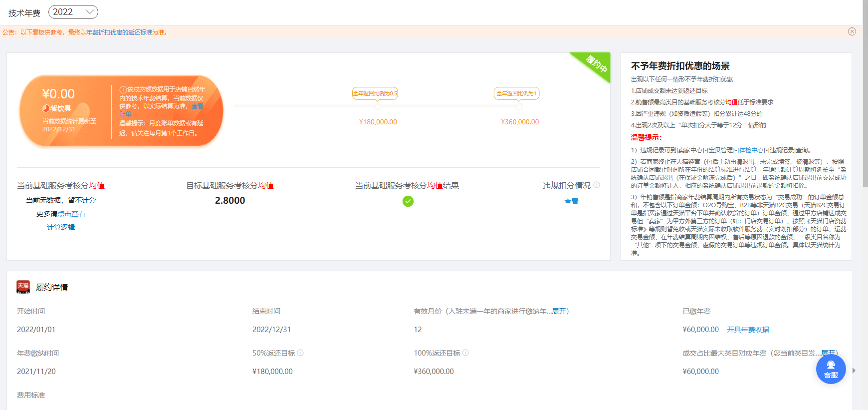Click the info icon in the orange card
Image resolution: width=868 pixels, height=410 pixels.
click(x=123, y=90)
